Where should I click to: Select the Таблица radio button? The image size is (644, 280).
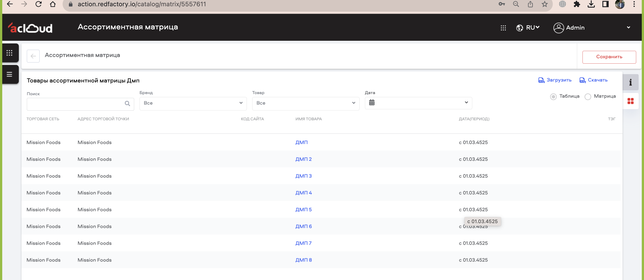click(x=553, y=97)
